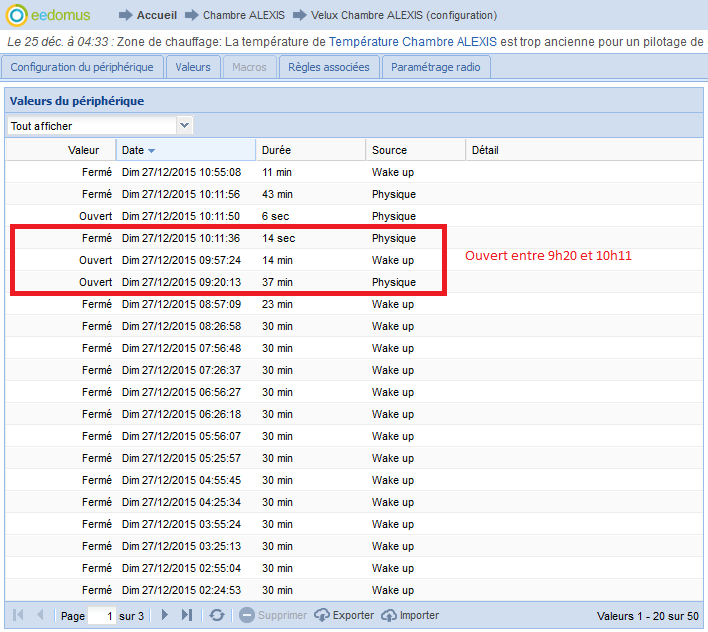Select row dated 27/12/2015 08:26:58
Viewport: 708px width, 632px height.
click(x=354, y=326)
